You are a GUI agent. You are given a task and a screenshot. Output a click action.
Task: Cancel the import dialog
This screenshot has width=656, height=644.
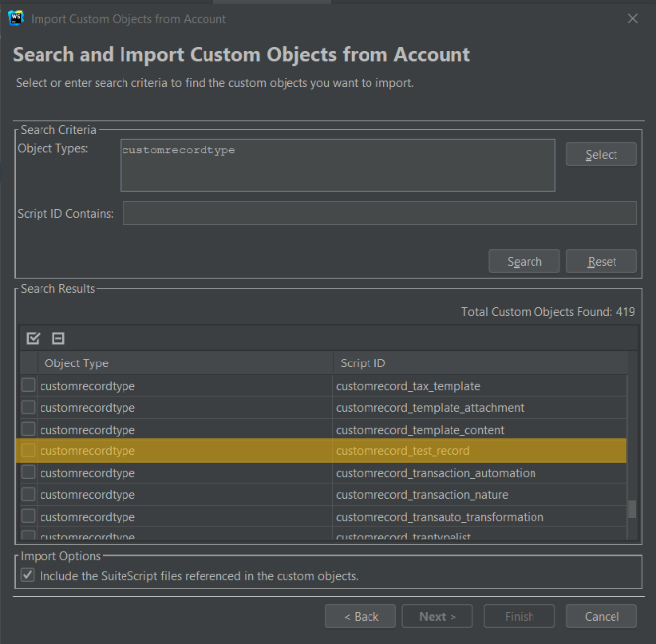coord(602,616)
